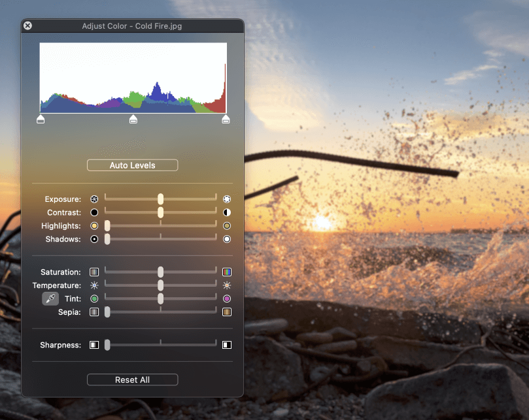Click the full color saturation icon
This screenshot has height=420, width=529.
[x=227, y=272]
